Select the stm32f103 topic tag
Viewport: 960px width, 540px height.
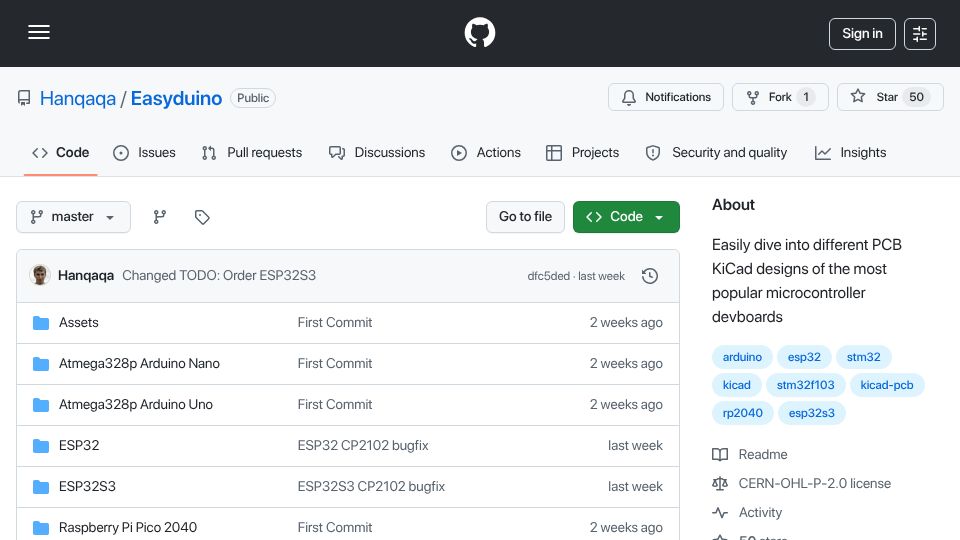806,385
